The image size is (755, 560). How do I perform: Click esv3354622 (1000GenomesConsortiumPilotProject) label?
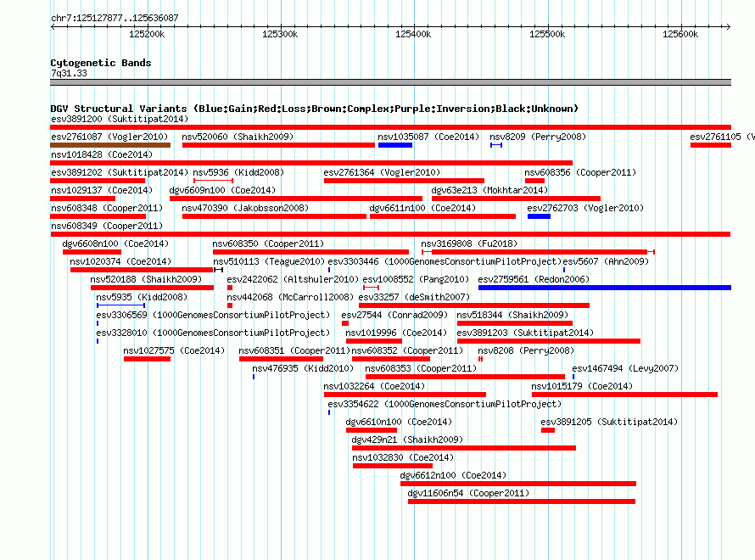coord(445,404)
